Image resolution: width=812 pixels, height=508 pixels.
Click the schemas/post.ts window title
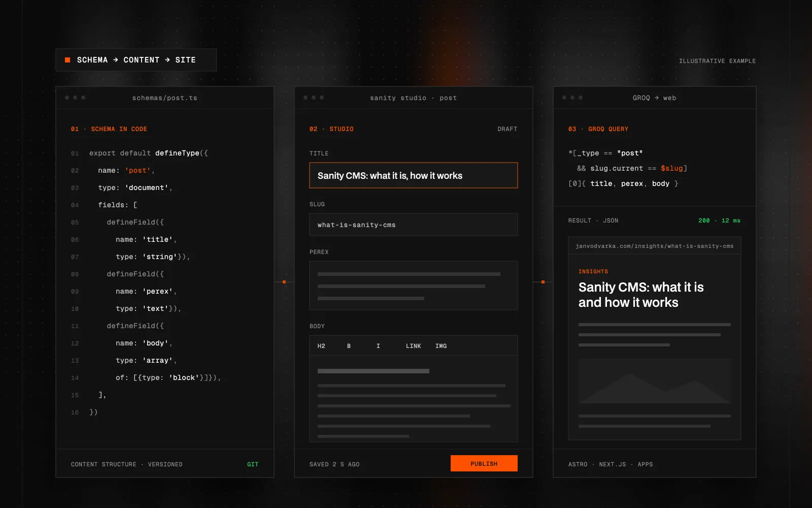click(x=165, y=98)
